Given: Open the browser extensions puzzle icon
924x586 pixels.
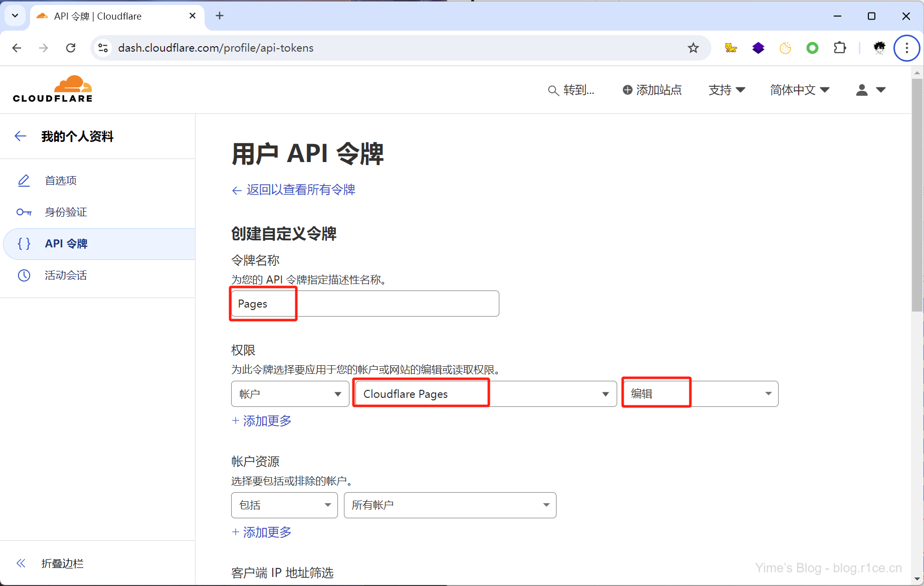Looking at the screenshot, I should pos(839,48).
